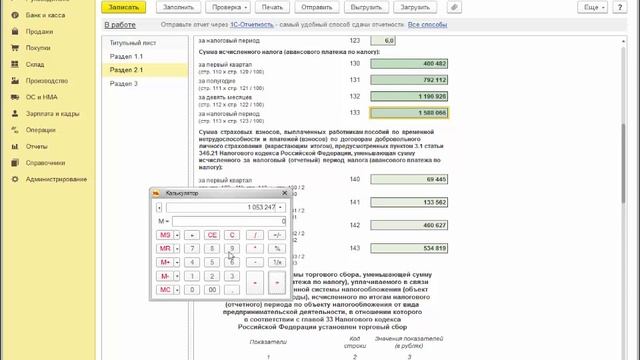Click the calculator display showing 1 053 247
Image resolution: width=640 pixels, height=360 pixels.
(x=221, y=208)
